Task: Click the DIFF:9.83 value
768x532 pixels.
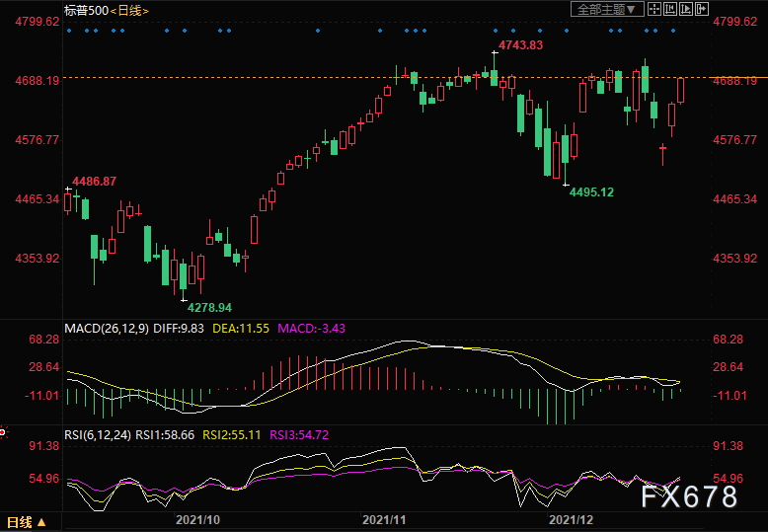Action: point(179,329)
